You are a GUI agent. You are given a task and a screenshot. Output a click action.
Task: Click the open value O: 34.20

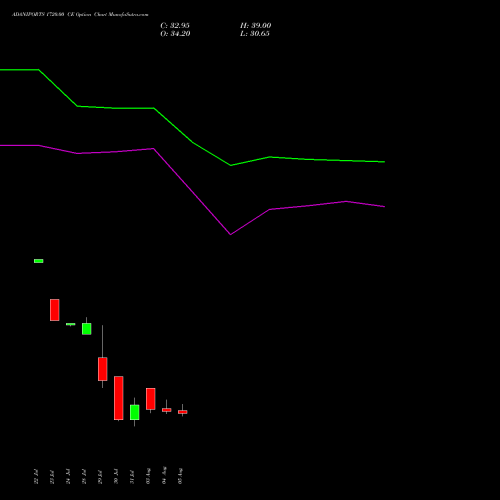[x=175, y=34]
